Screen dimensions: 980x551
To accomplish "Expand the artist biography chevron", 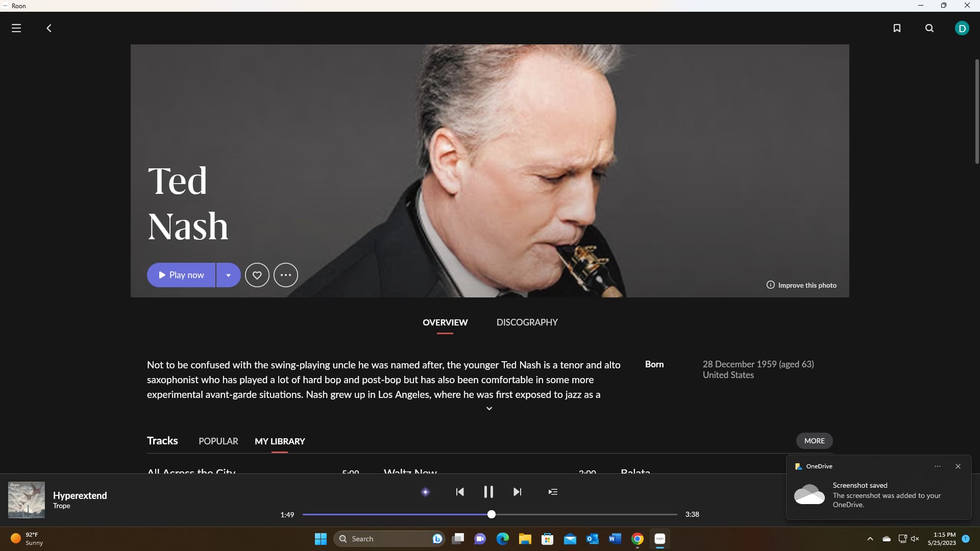I will coord(489,409).
